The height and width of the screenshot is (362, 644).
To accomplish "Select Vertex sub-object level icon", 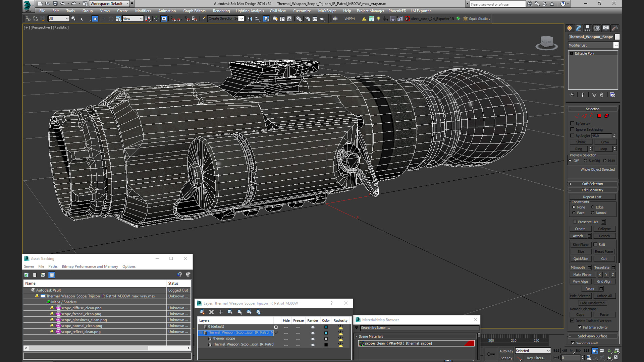I will pyautogui.click(x=577, y=116).
